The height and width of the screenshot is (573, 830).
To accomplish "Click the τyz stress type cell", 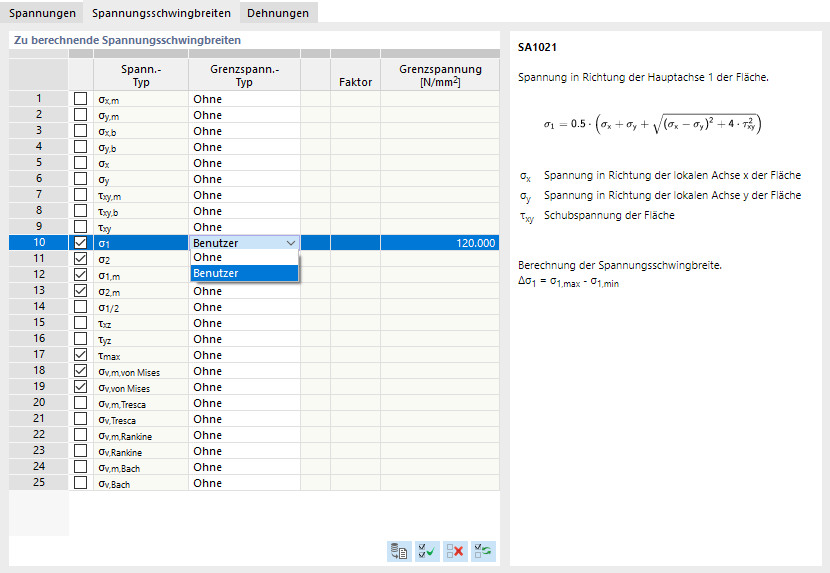I will pos(141,339).
